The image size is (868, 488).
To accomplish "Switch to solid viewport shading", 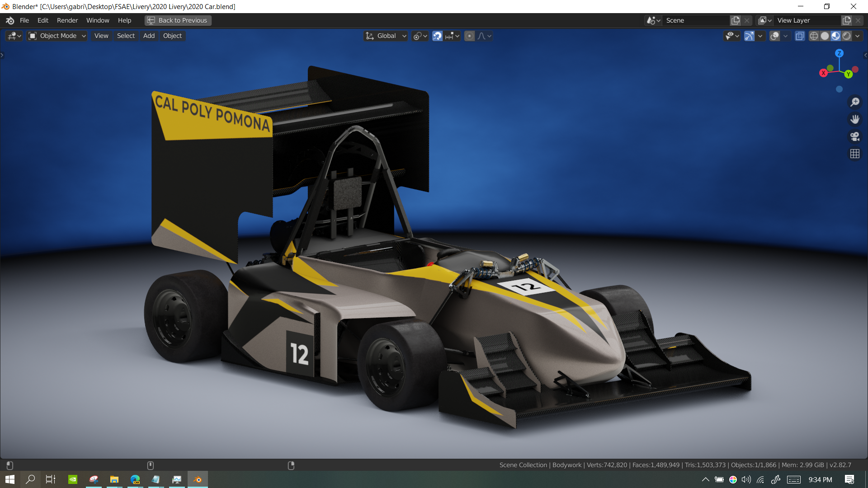I will point(825,36).
